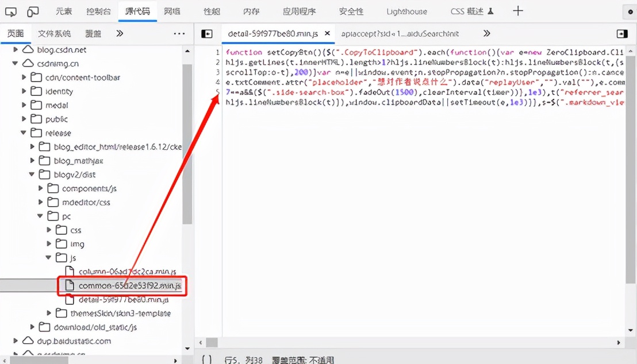
Task: Expand the css folder under pc
Action: [x=49, y=230]
